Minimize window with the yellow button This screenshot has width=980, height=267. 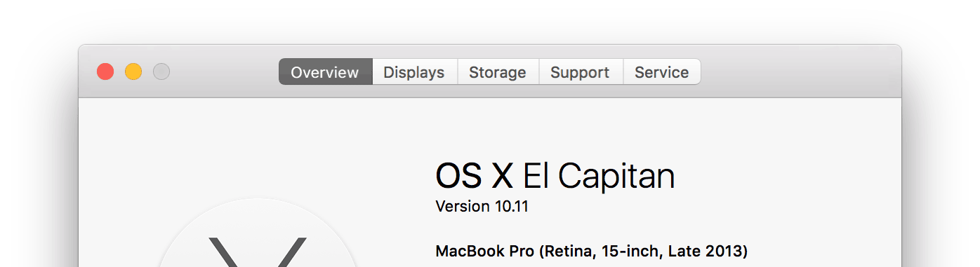pos(133,71)
